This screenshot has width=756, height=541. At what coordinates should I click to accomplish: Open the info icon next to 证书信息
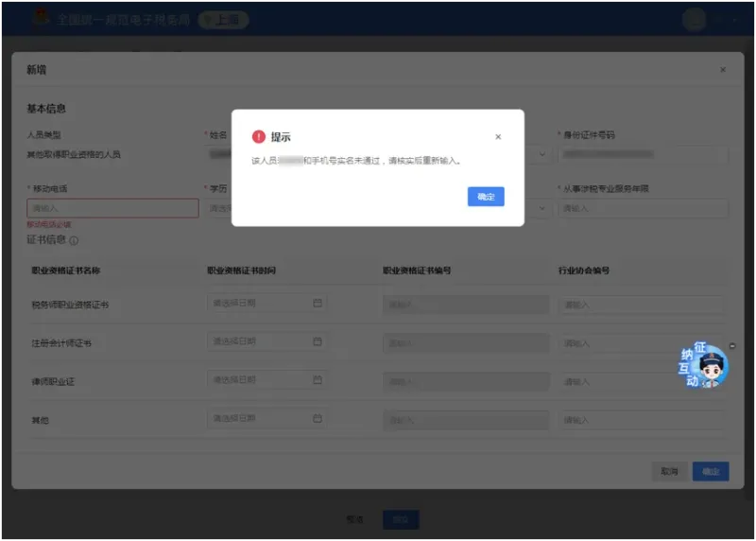pyautogui.click(x=74, y=241)
